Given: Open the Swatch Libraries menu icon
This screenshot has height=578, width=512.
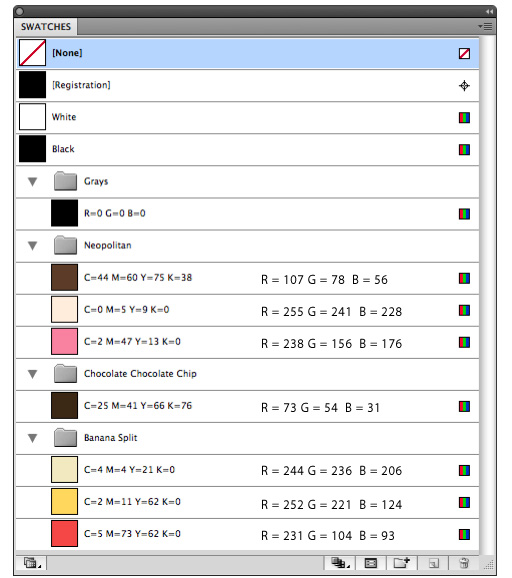Looking at the screenshot, I should click(x=32, y=563).
